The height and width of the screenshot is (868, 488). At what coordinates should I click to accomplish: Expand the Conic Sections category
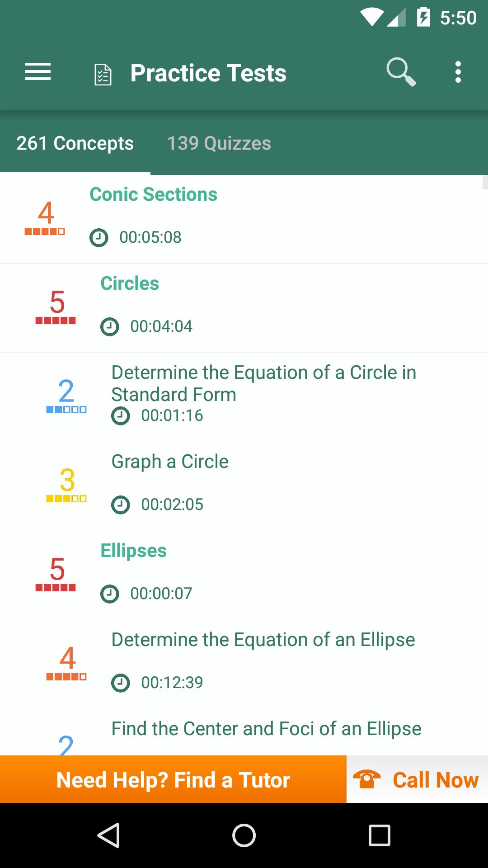[244, 219]
